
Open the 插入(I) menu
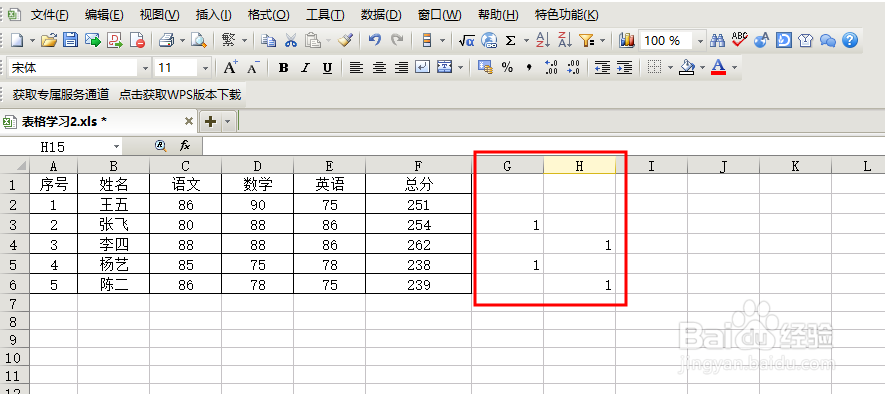click(213, 15)
